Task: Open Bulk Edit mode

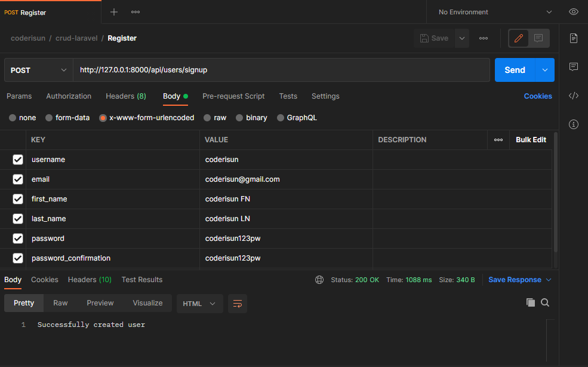Action: [531, 140]
